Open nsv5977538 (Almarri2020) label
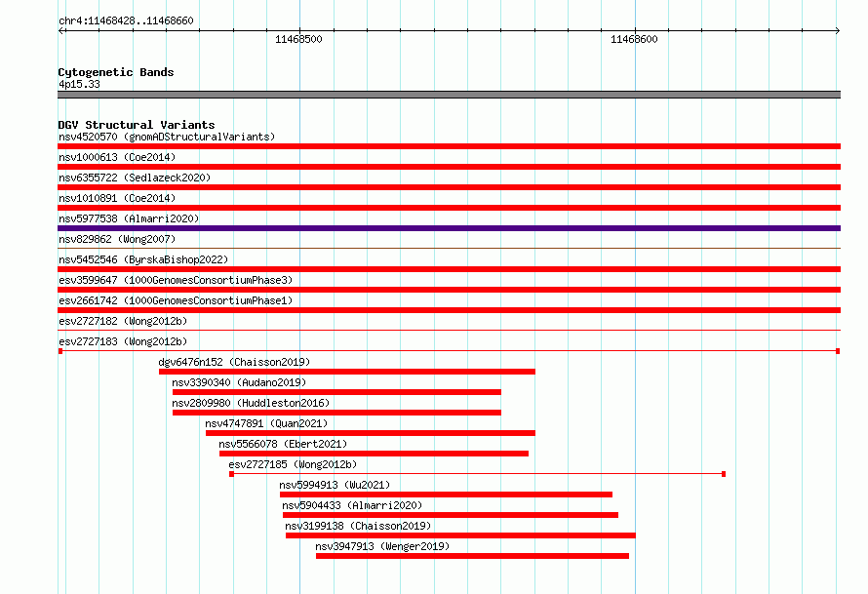Screen dimensions: 868x594 tap(129, 218)
